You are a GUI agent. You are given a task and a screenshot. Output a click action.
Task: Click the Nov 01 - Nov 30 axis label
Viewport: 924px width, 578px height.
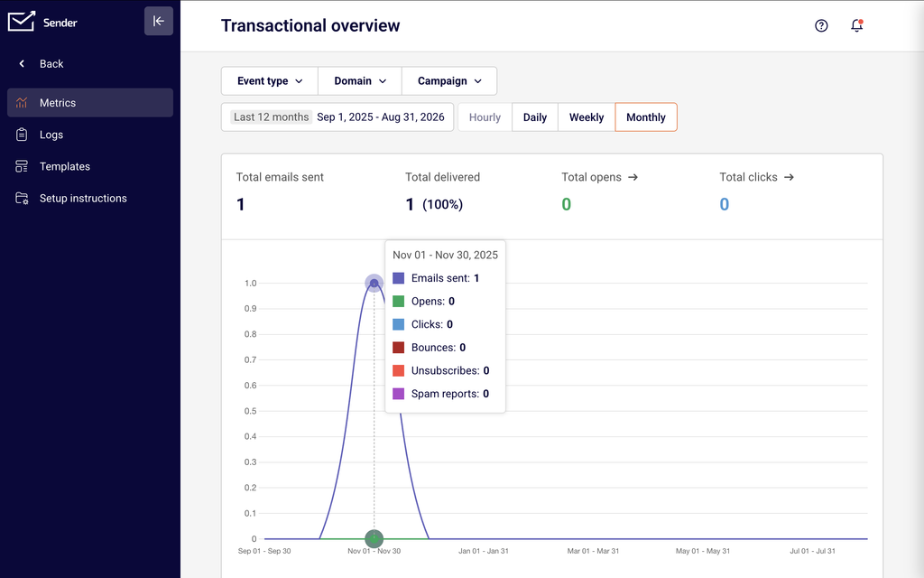[x=374, y=551]
